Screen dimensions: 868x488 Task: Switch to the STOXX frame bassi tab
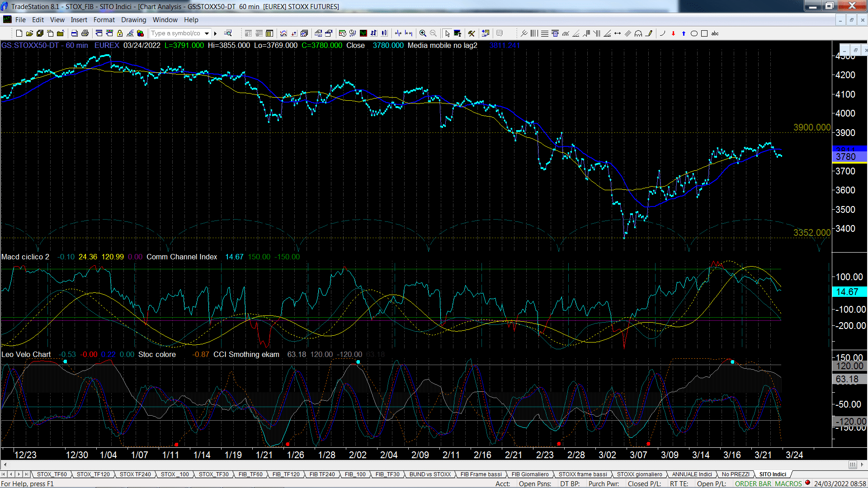point(583,474)
